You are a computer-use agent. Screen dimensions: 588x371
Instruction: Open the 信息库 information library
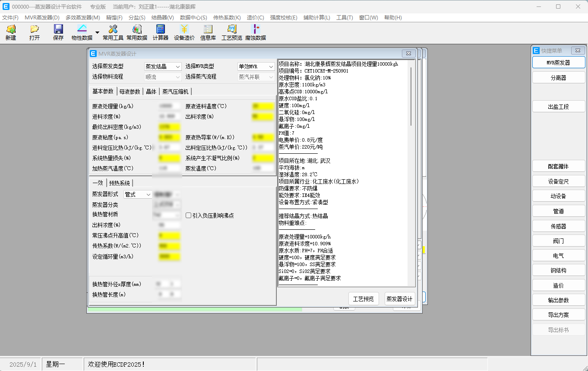tap(208, 32)
